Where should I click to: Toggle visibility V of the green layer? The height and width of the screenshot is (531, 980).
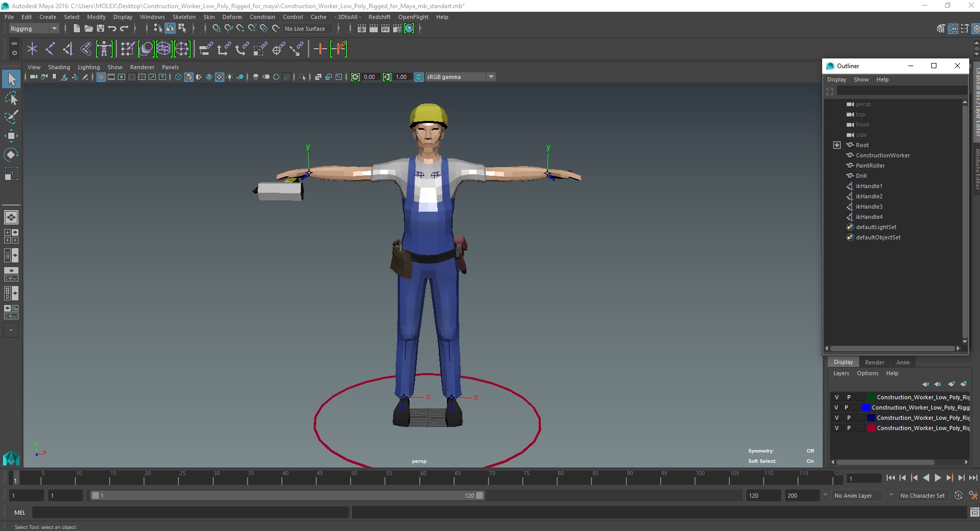[x=836, y=397]
